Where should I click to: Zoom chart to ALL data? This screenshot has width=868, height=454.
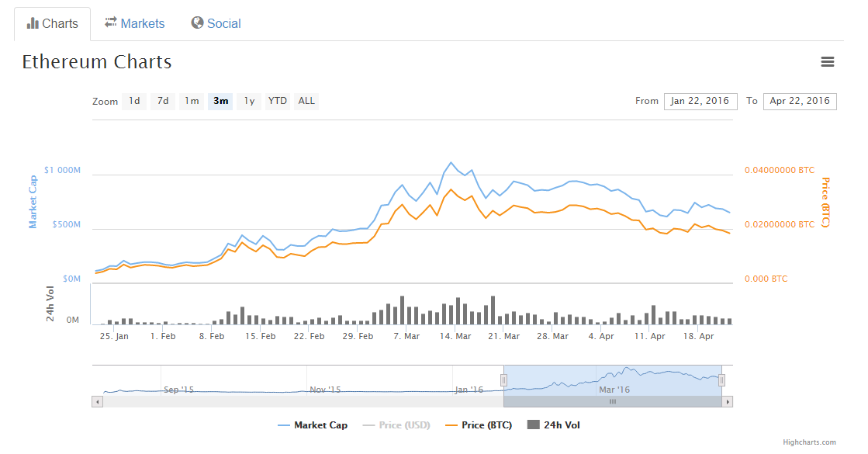pyautogui.click(x=306, y=101)
